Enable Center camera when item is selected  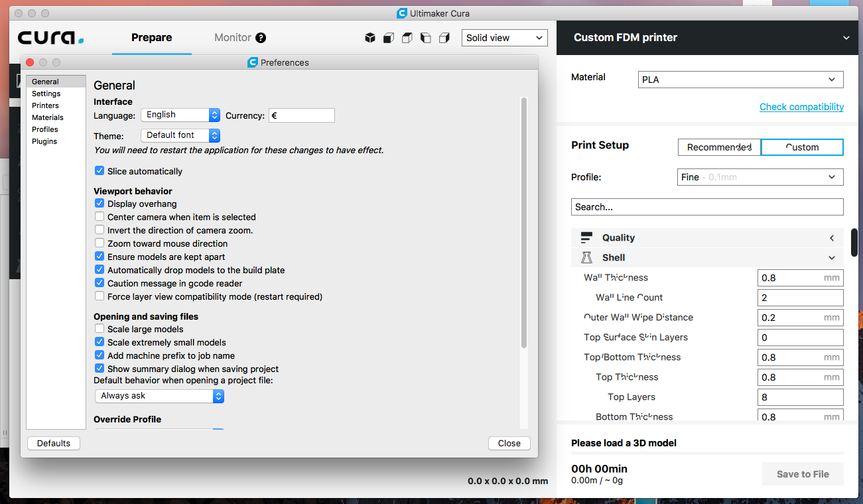pos(100,217)
